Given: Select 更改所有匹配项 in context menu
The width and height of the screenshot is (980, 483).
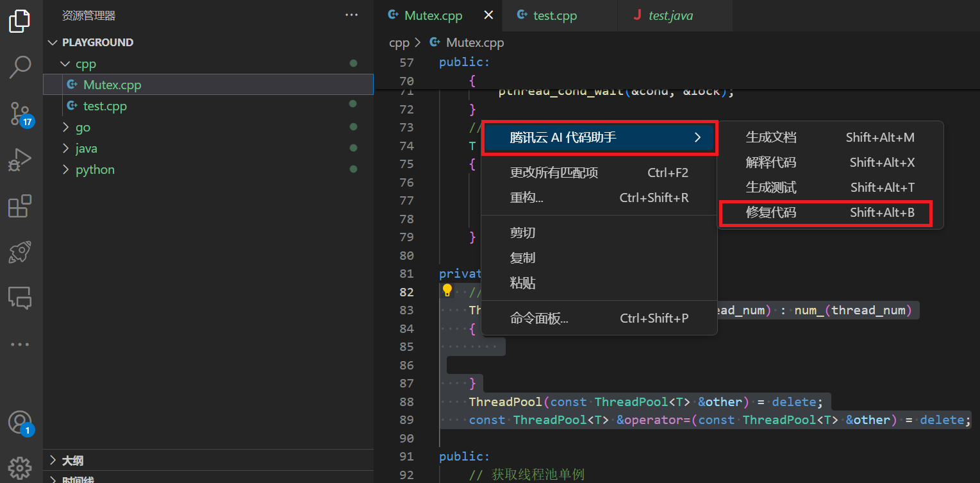Looking at the screenshot, I should [x=599, y=173].
